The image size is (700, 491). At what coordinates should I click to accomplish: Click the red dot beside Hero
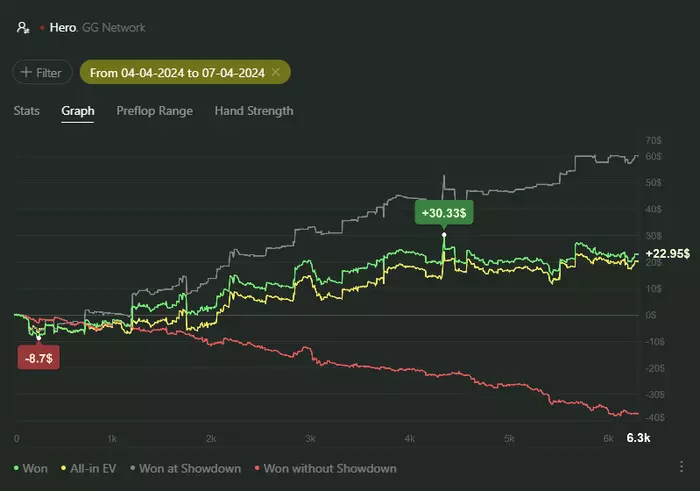41,28
